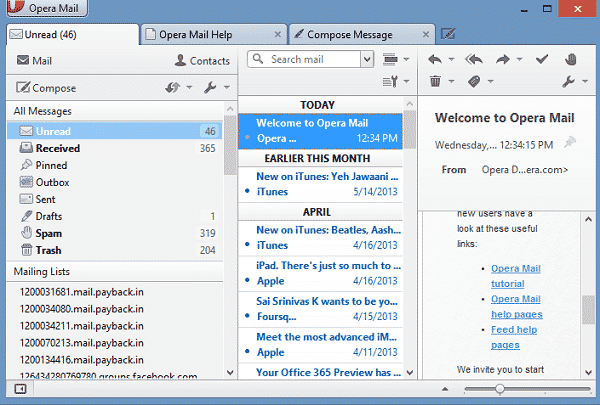Click the new compose tab icon
This screenshot has width=600, height=405.
(448, 34)
